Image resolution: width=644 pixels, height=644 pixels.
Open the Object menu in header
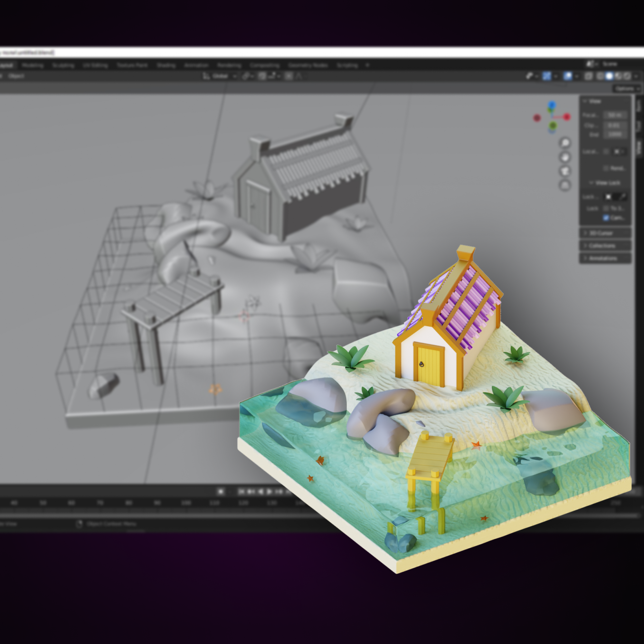pyautogui.click(x=16, y=76)
